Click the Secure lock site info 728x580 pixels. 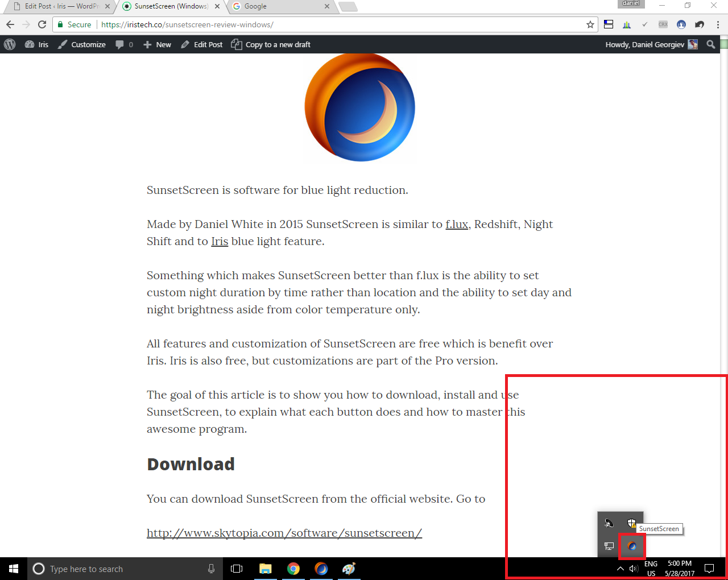(75, 24)
